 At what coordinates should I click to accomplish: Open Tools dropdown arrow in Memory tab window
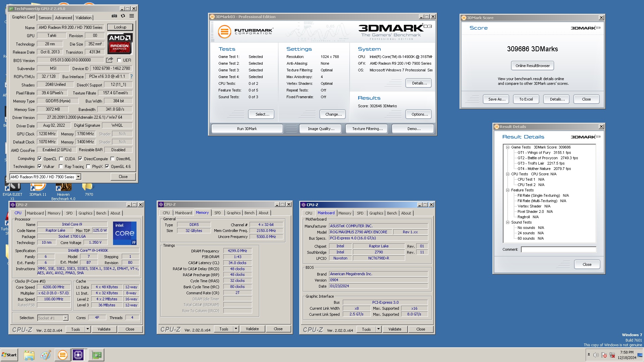(x=236, y=329)
